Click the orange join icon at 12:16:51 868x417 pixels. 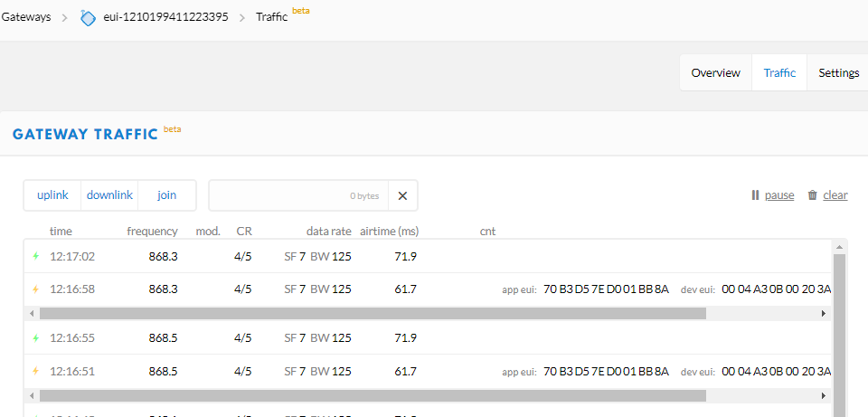(x=36, y=372)
